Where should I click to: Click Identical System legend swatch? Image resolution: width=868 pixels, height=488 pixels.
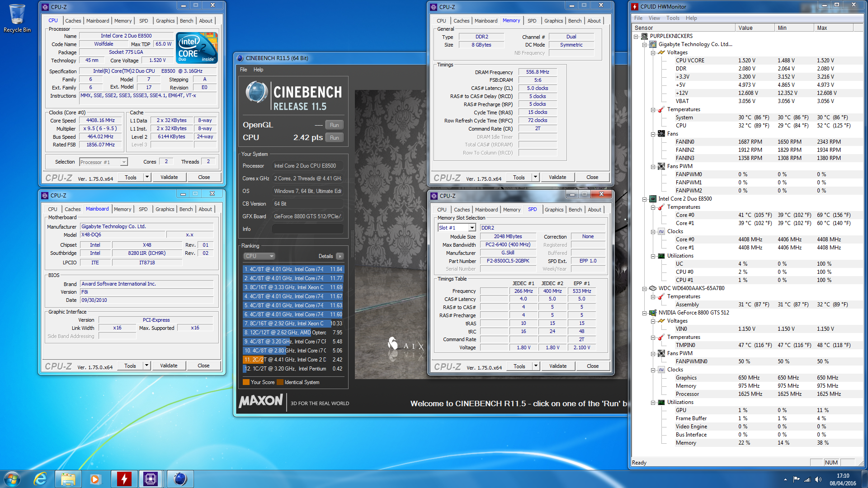280,382
